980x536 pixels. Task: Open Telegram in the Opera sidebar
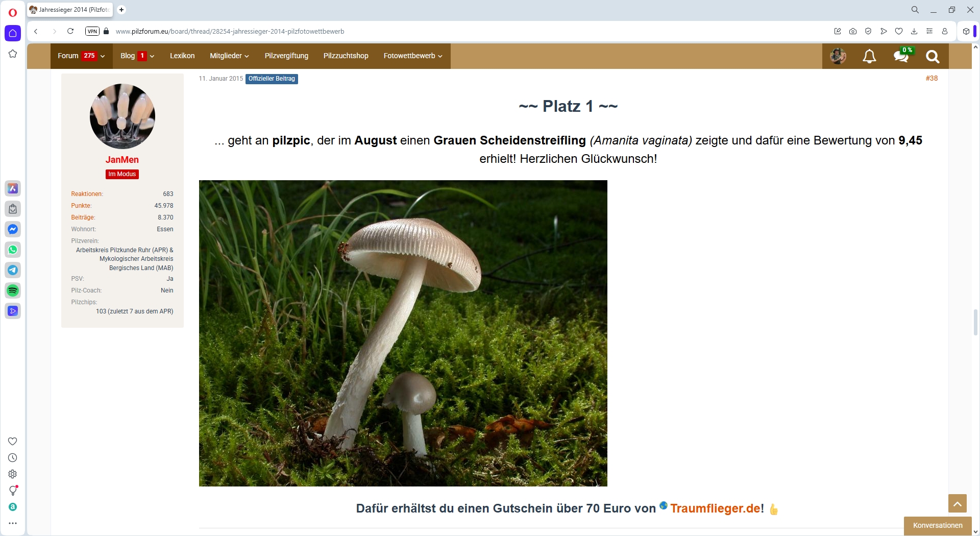point(13,270)
